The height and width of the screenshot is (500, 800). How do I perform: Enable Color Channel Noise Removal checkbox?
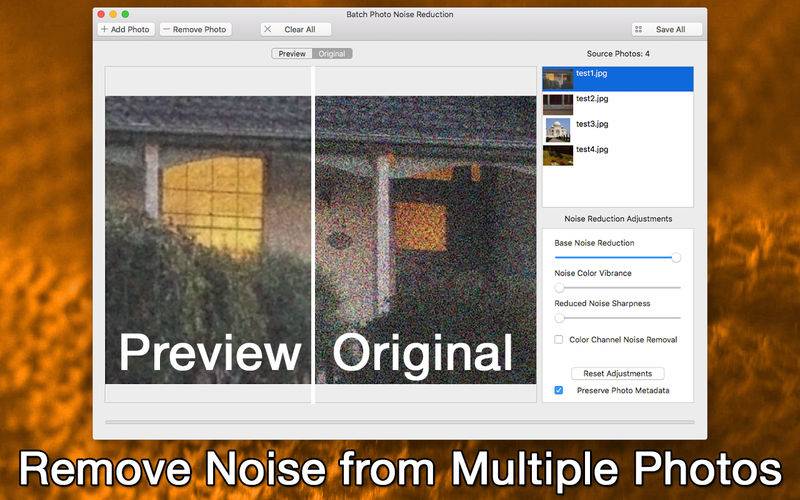559,339
